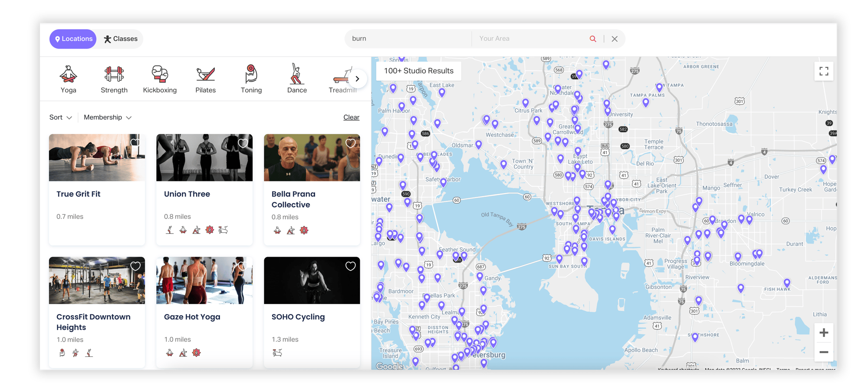
Task: Filter by the Toning category icon
Action: 251,75
